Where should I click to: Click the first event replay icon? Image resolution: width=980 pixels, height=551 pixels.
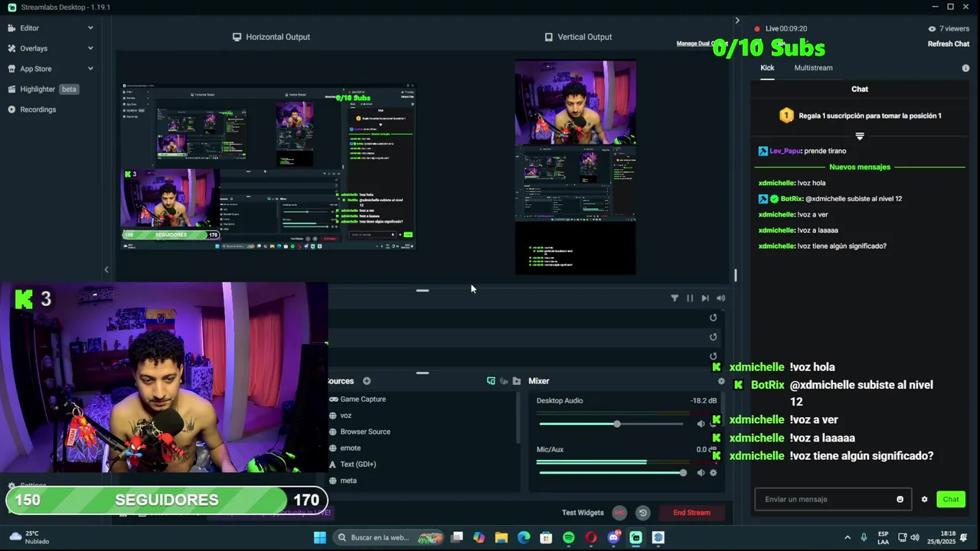pyautogui.click(x=713, y=318)
